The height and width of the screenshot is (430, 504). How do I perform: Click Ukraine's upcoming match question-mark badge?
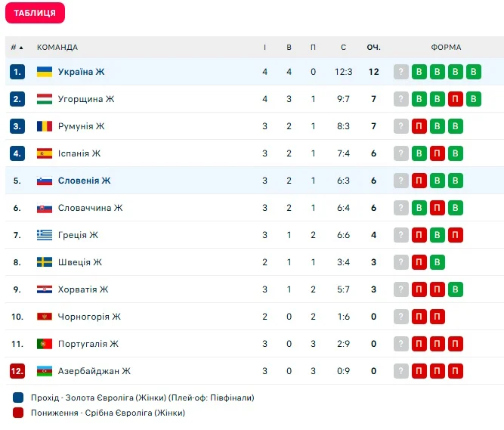click(401, 72)
